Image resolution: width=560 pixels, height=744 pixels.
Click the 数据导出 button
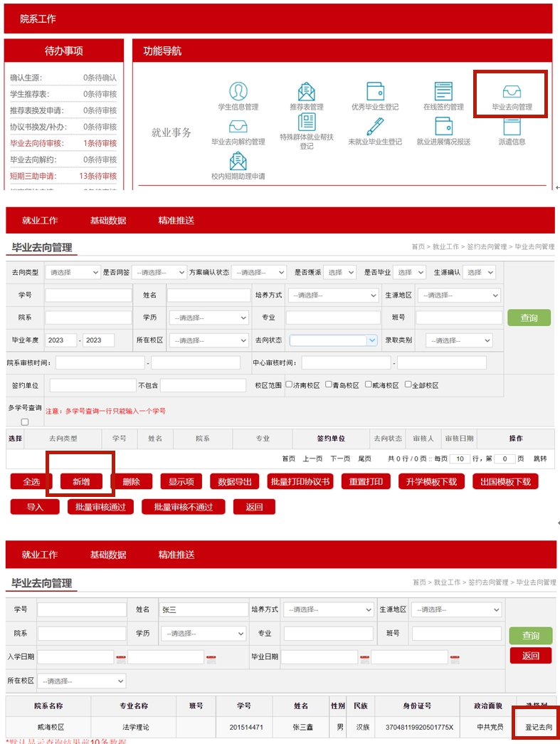point(234,481)
